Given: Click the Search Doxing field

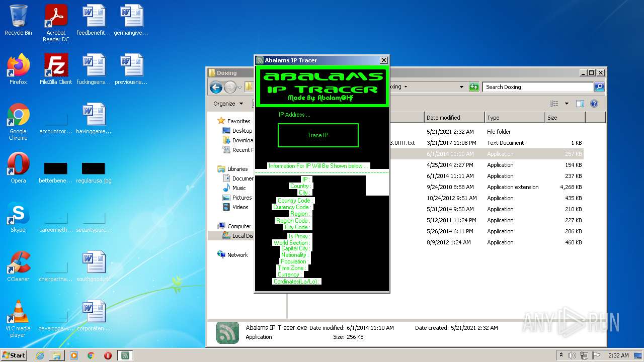Looking at the screenshot, I should click(x=538, y=87).
